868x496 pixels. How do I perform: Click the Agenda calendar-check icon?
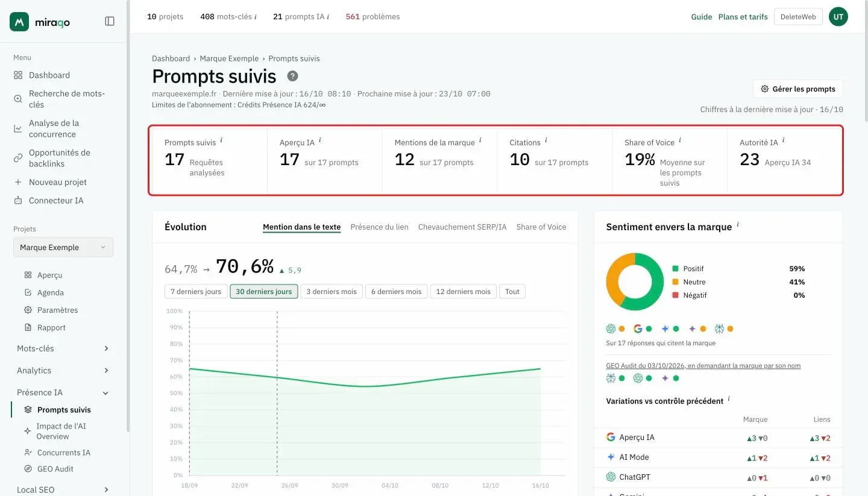click(x=28, y=292)
